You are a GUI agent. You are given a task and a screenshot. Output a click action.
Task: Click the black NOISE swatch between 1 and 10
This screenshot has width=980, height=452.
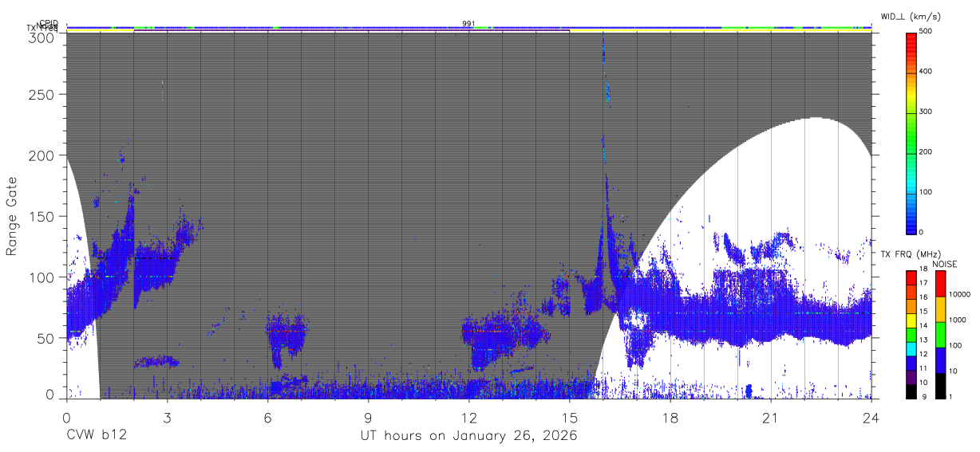(x=940, y=386)
